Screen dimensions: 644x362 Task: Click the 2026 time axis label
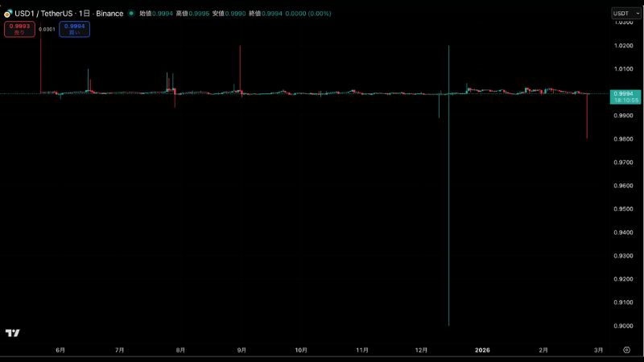point(482,350)
